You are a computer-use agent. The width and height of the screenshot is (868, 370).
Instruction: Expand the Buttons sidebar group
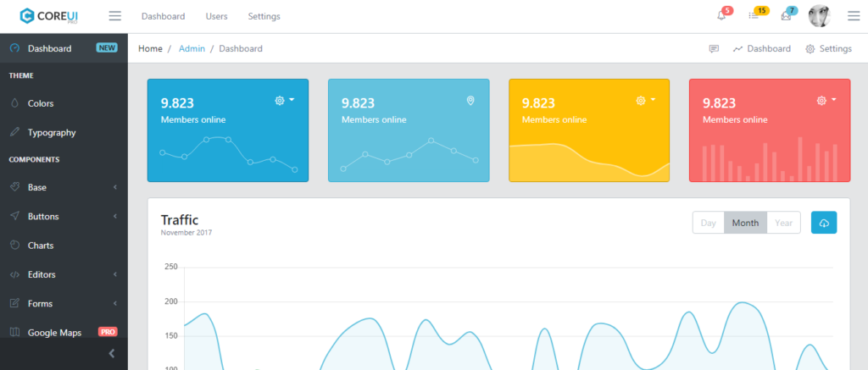click(x=64, y=216)
